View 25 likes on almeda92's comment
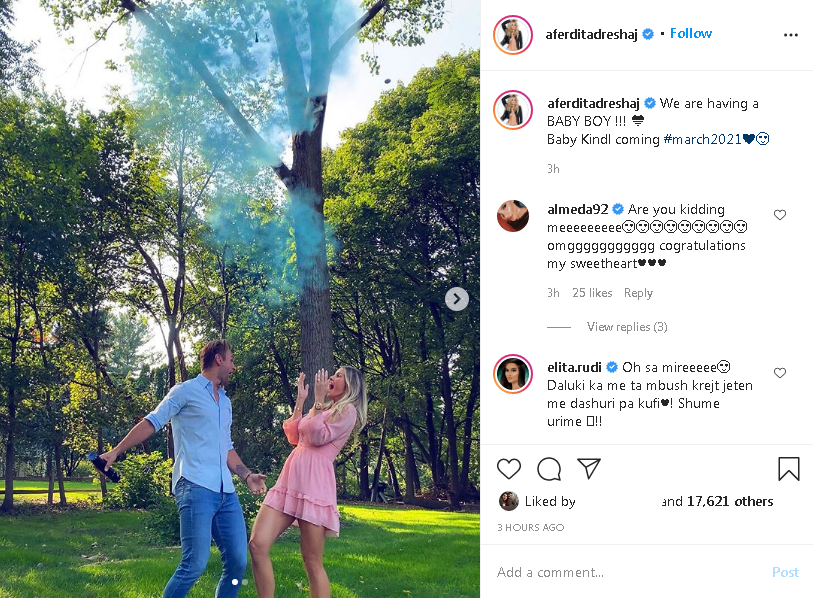Screen dimensions: 813x598 click(x=592, y=293)
